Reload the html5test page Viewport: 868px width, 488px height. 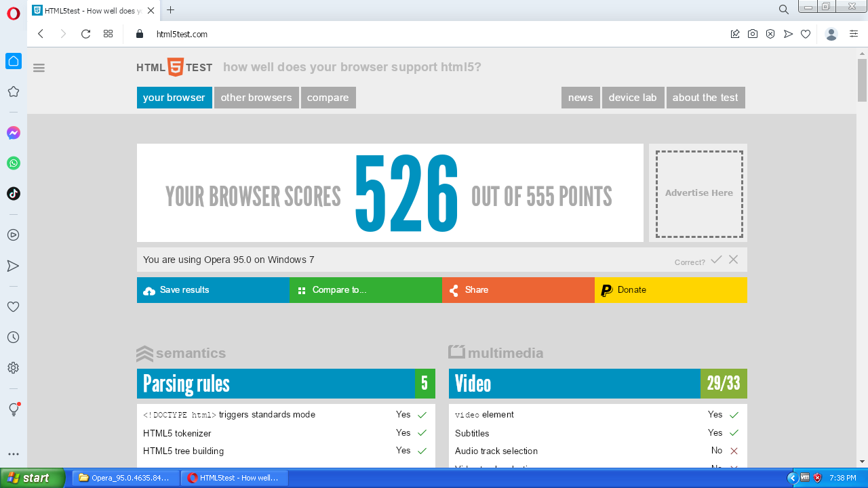tap(85, 34)
